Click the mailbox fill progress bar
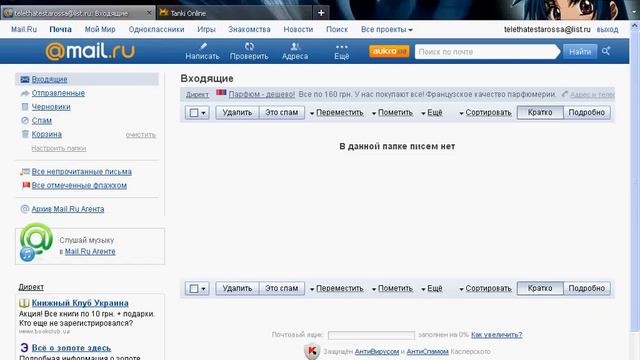640x360 pixels. click(371, 335)
